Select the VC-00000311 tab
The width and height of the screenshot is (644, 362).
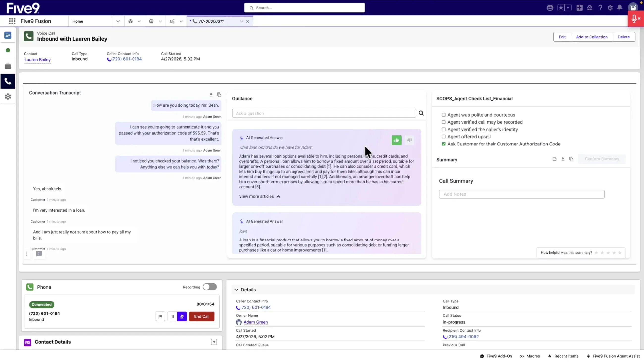coord(211,21)
